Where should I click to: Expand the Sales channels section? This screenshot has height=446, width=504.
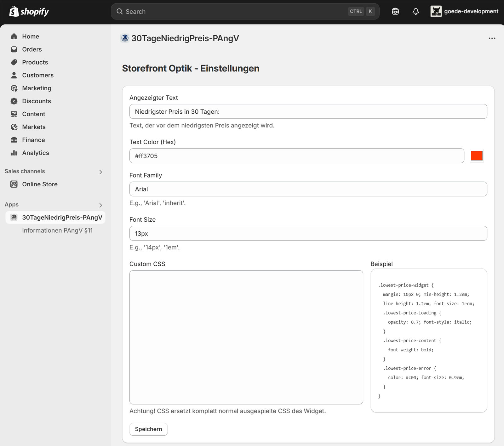coord(100,172)
